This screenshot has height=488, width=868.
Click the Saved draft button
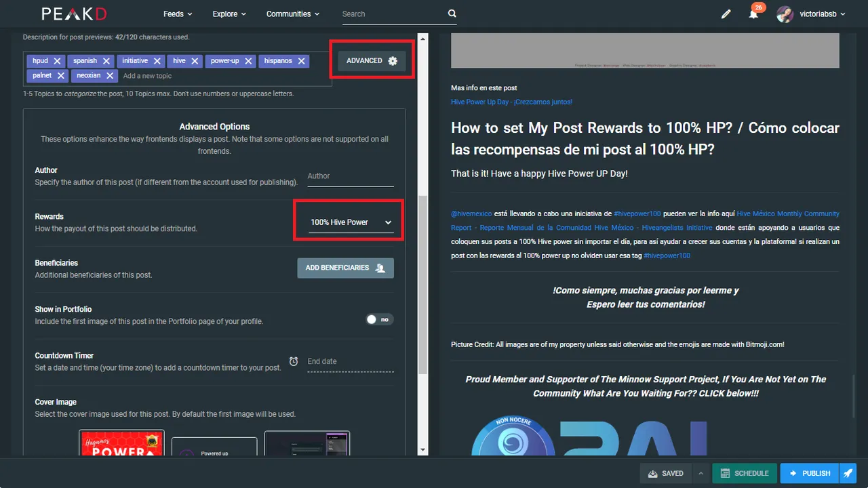pyautogui.click(x=666, y=473)
